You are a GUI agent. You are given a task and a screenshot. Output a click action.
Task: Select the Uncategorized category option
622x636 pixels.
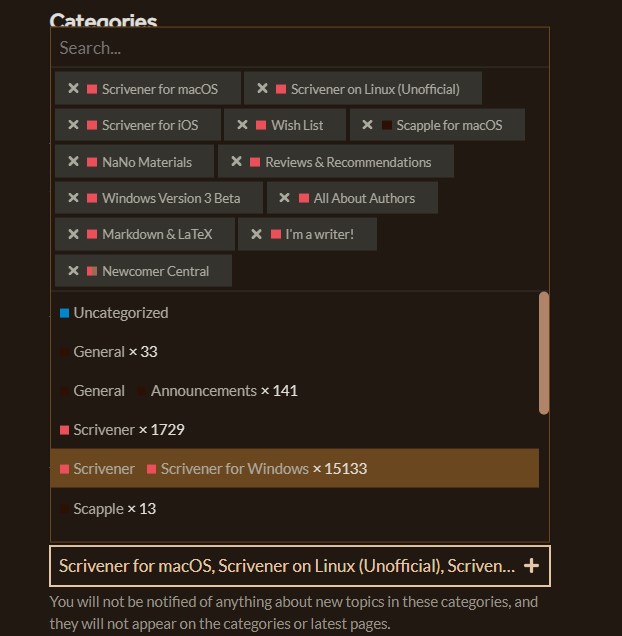295,313
